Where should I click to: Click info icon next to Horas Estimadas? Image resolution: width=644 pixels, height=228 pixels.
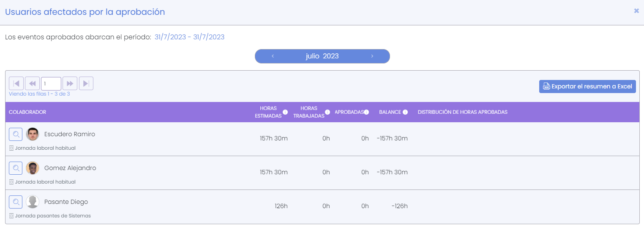tap(285, 112)
